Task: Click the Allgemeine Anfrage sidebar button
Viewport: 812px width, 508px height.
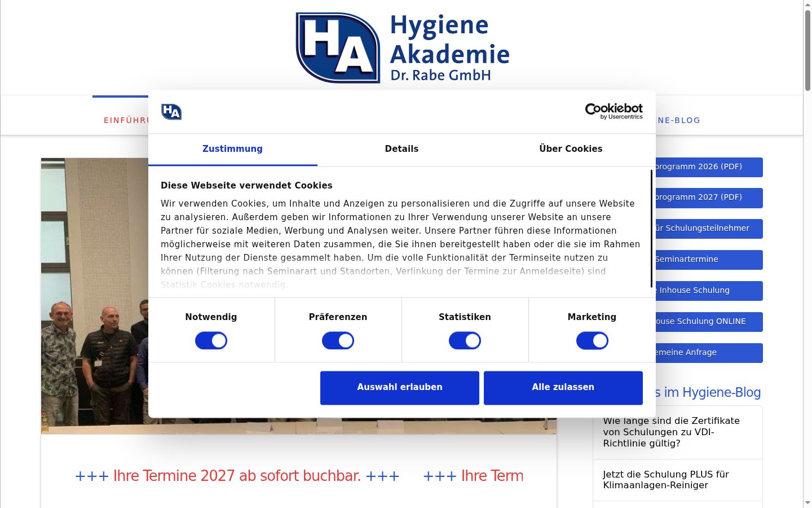Action: pyautogui.click(x=709, y=353)
